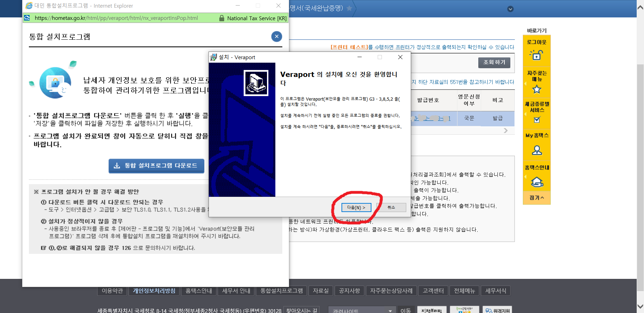The height and width of the screenshot is (313, 644).
Task: Click the 프린터 테스트 link
Action: [x=349, y=47]
